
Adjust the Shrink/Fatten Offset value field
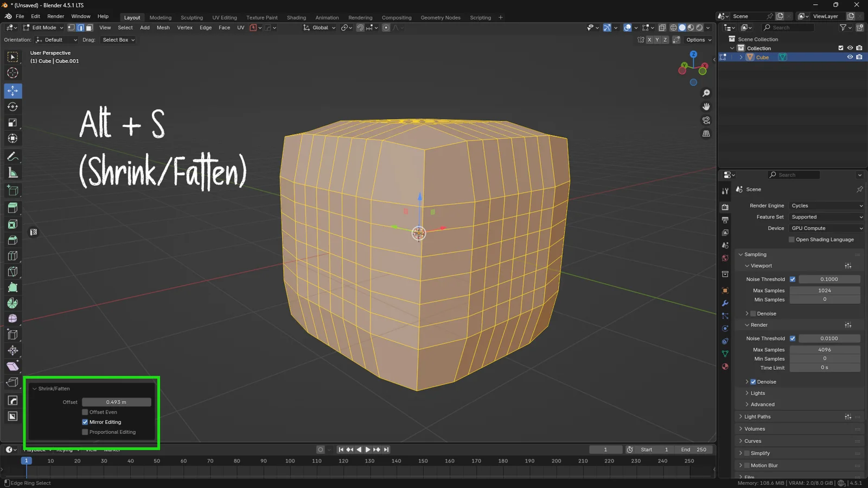pos(116,402)
